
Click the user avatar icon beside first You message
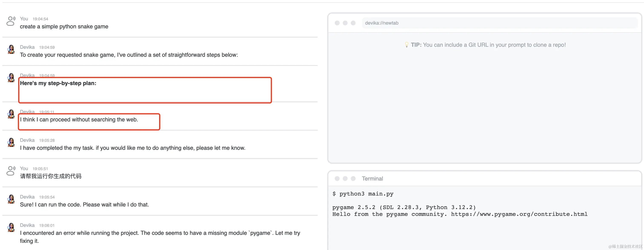coord(11,21)
